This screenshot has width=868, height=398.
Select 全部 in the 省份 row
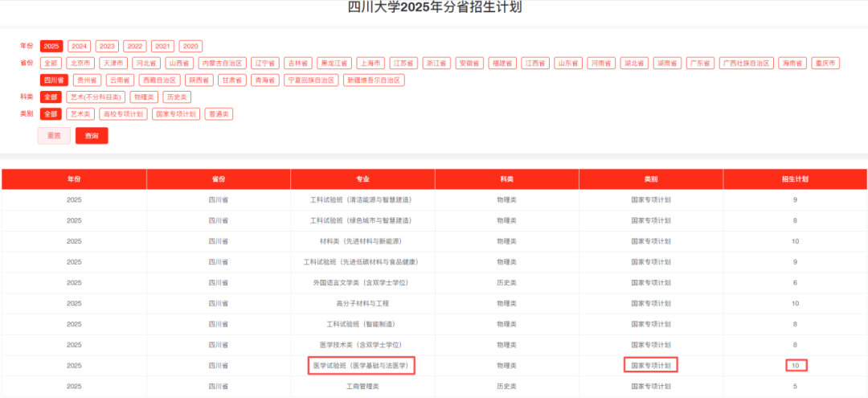(x=51, y=63)
